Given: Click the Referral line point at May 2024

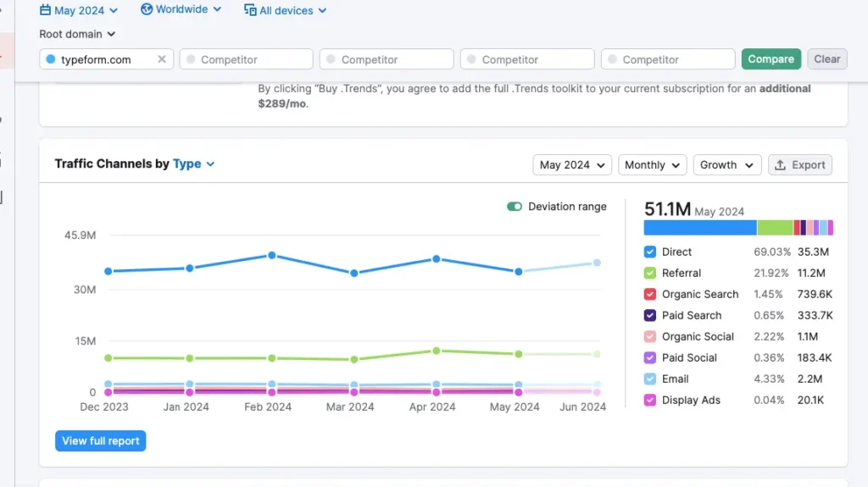Looking at the screenshot, I should click(x=518, y=354).
